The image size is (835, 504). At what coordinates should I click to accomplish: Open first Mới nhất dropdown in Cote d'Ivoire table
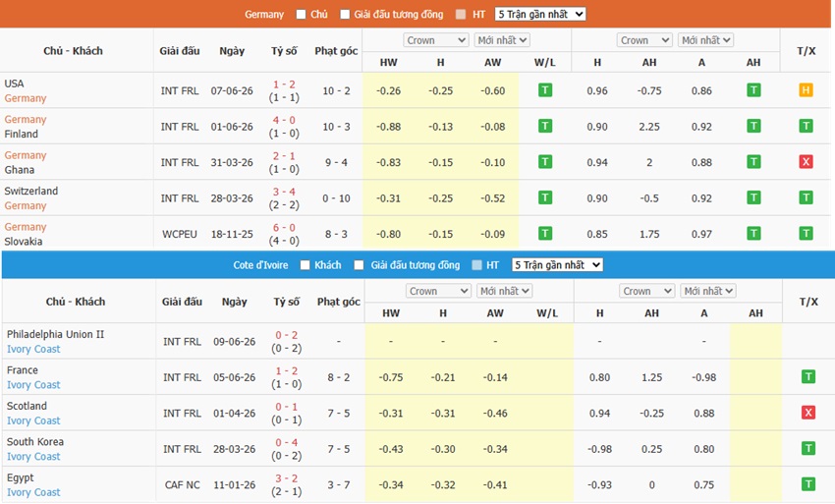[504, 291]
